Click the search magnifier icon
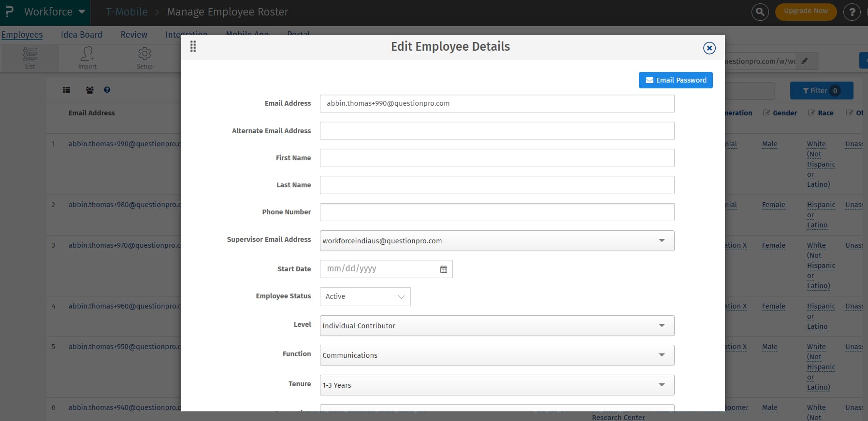Image resolution: width=868 pixels, height=421 pixels. (x=760, y=12)
